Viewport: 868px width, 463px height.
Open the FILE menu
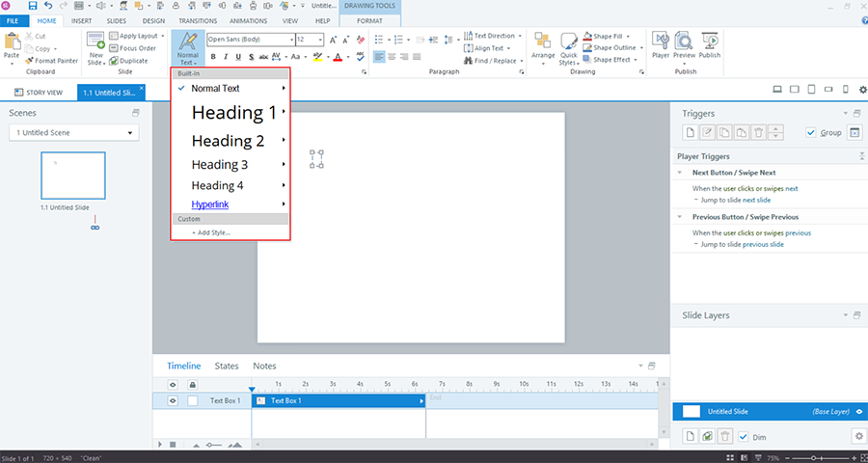(13, 21)
